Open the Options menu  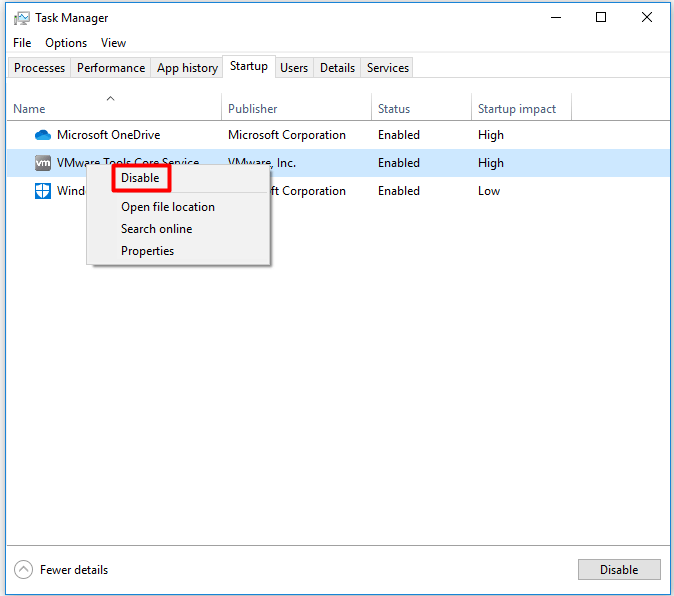point(66,43)
